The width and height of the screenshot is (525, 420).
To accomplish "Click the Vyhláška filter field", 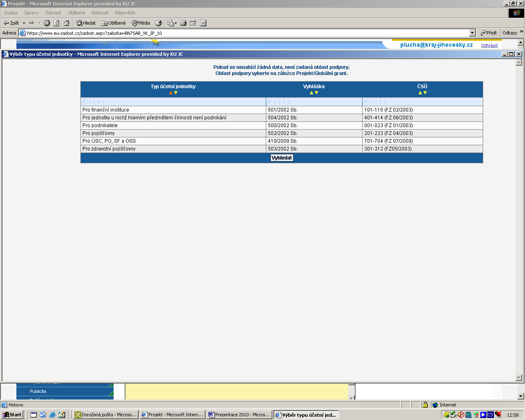I will pyautogui.click(x=314, y=102).
